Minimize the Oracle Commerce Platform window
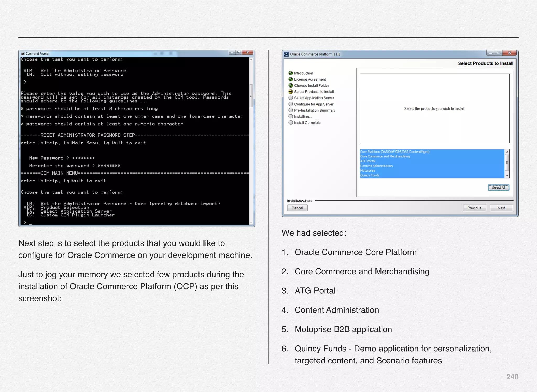The image size is (537, 392). pos(490,53)
